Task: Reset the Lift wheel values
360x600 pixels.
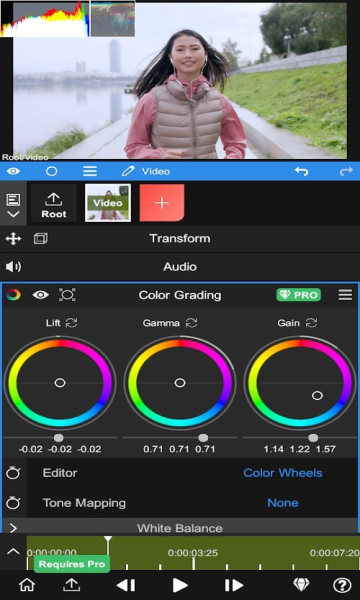Action: (71, 323)
